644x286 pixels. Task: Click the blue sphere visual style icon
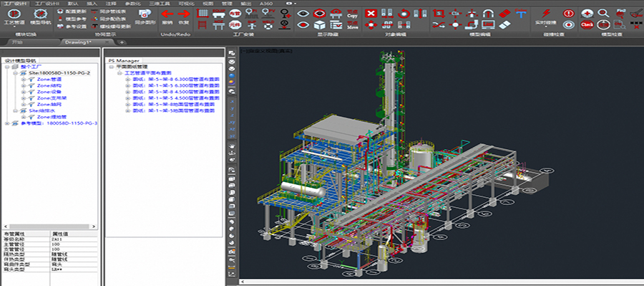click(x=232, y=76)
